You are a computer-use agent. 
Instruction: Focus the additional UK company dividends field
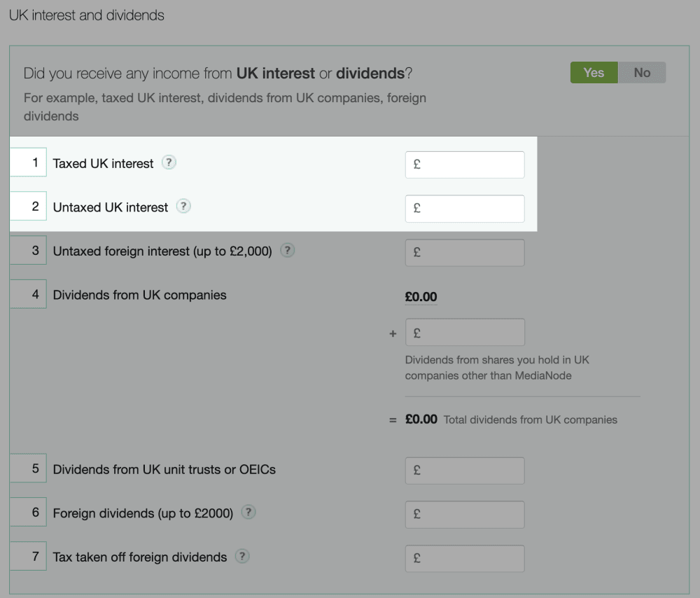tap(465, 333)
